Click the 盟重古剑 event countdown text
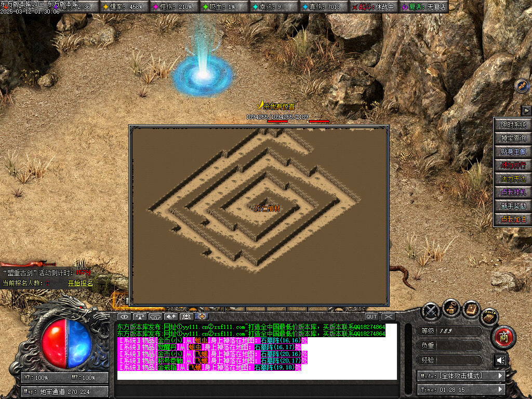 (46, 272)
